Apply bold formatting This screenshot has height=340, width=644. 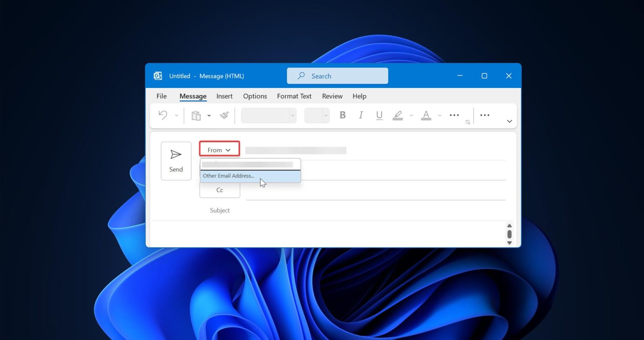coord(343,115)
